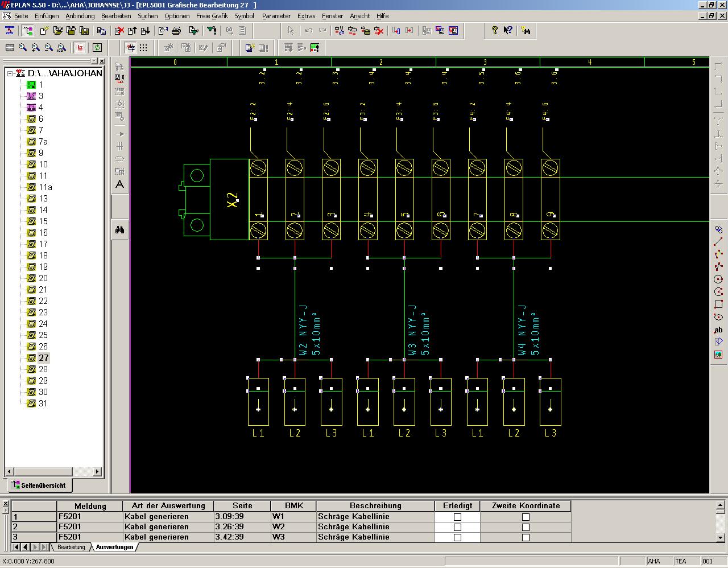
Task: Click the help search binoculars icon in the top toolbar
Action: [x=526, y=31]
